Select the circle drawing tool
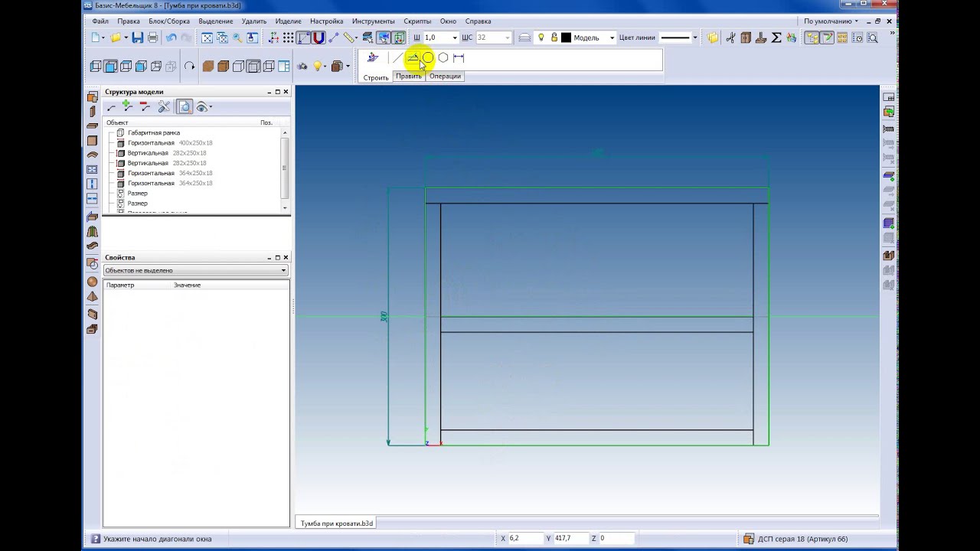This screenshot has height=551, width=980. [428, 58]
